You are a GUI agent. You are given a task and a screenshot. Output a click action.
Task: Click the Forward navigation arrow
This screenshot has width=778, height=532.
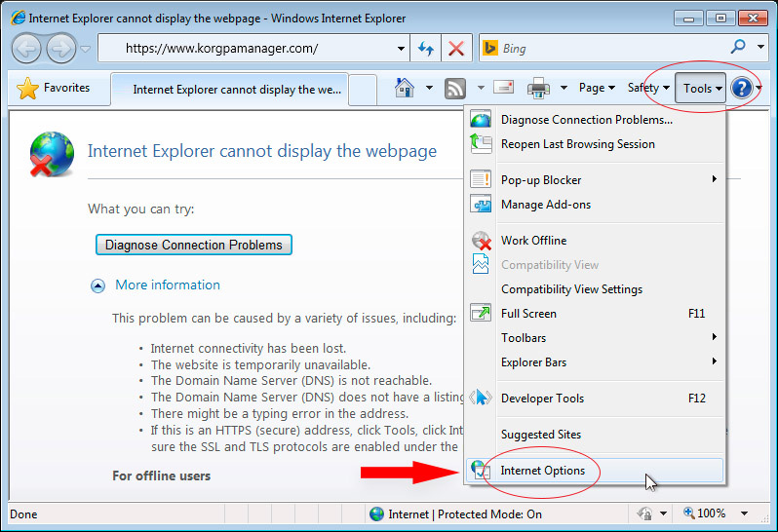(x=61, y=49)
